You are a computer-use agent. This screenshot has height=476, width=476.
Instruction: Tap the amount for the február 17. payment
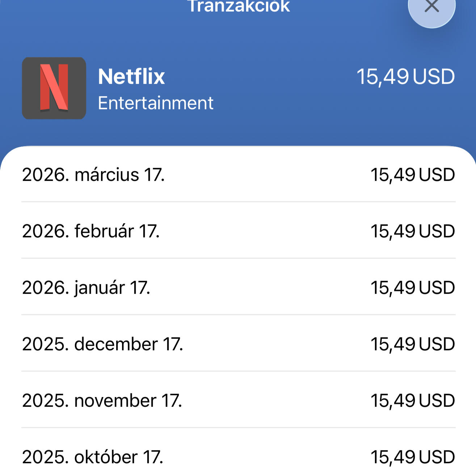click(x=413, y=231)
